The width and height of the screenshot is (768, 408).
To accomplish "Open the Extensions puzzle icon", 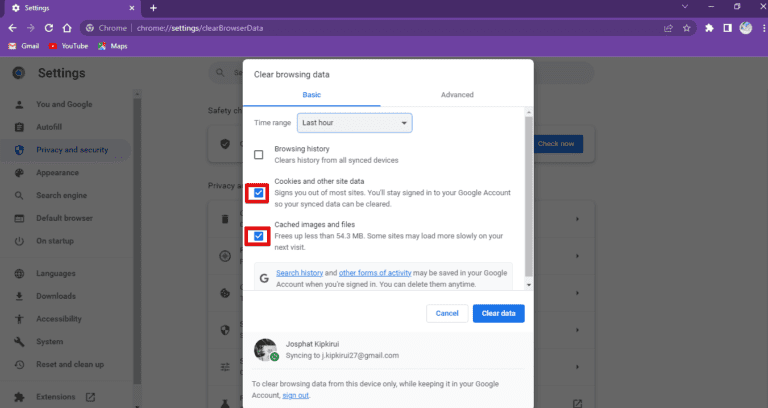I will pos(709,28).
